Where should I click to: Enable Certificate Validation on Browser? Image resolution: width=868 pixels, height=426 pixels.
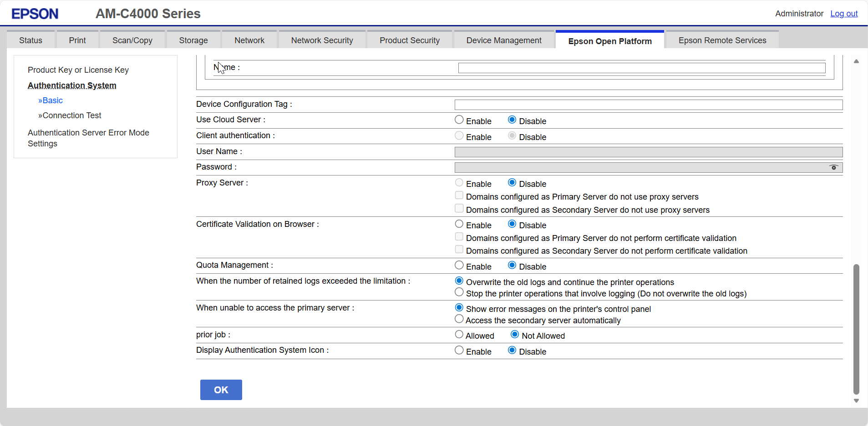pos(459,224)
